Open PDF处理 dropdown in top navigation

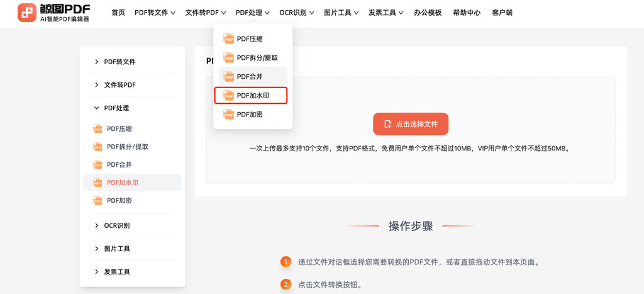tap(253, 13)
